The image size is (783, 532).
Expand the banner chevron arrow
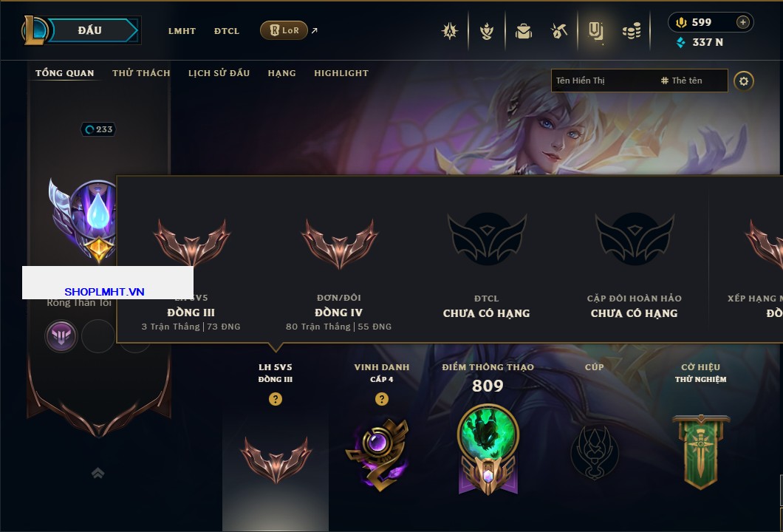pyautogui.click(x=98, y=473)
